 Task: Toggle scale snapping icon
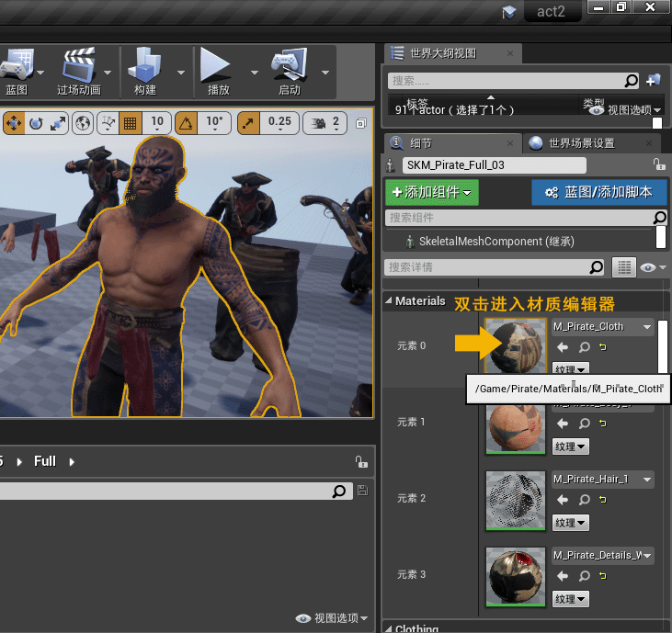248,124
